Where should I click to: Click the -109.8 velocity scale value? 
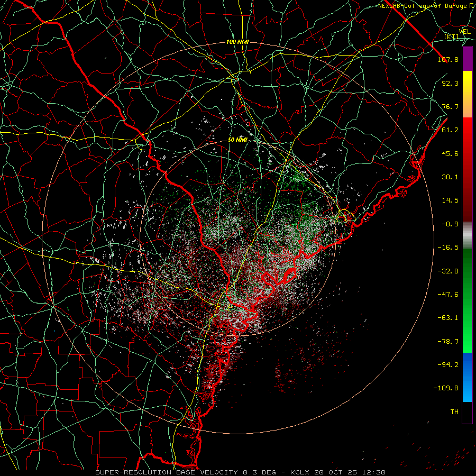pos(446,388)
